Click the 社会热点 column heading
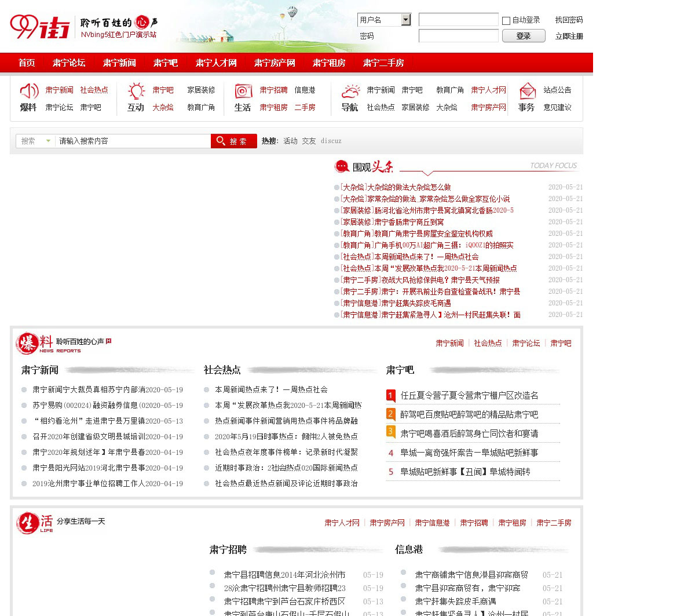The image size is (695, 616). [x=222, y=370]
